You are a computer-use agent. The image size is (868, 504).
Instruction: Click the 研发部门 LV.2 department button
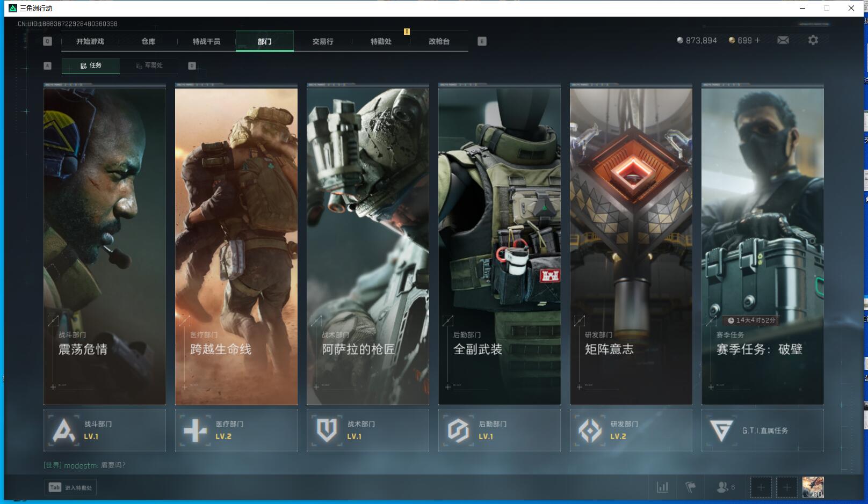[x=631, y=430]
